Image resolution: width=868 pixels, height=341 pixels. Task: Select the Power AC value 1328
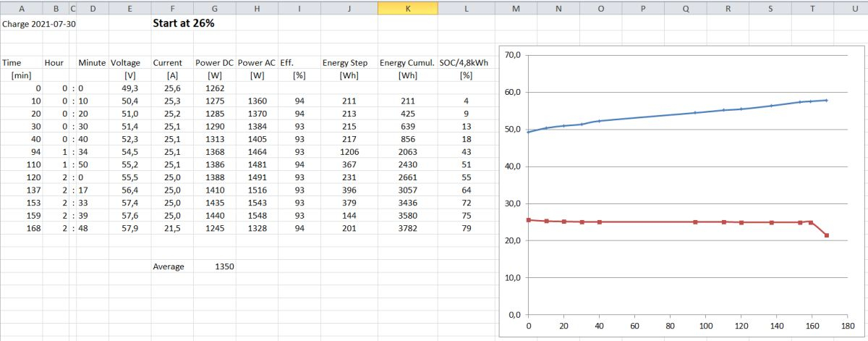coord(257,229)
